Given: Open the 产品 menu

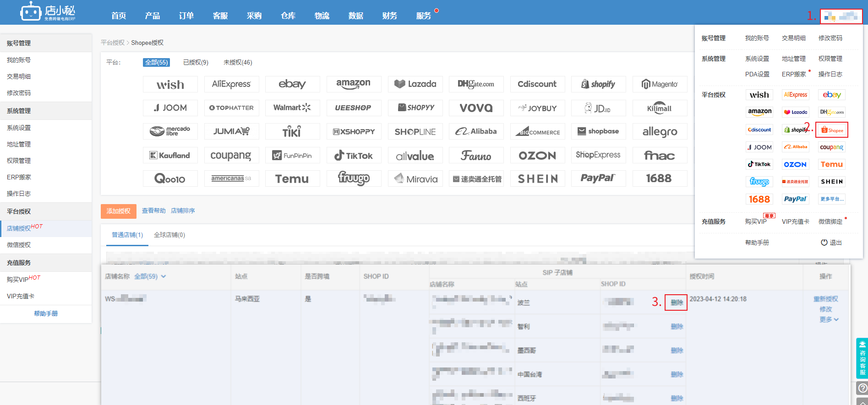Looking at the screenshot, I should coord(153,16).
